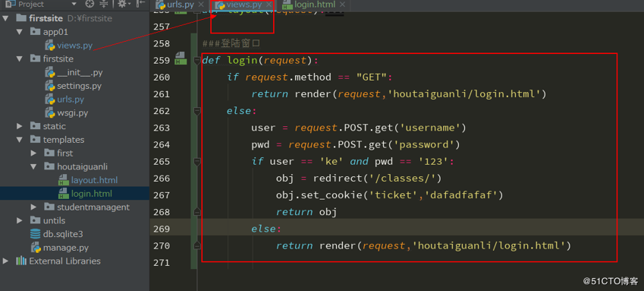Close the login.html editor tab
This screenshot has width=644, height=291.
click(341, 5)
